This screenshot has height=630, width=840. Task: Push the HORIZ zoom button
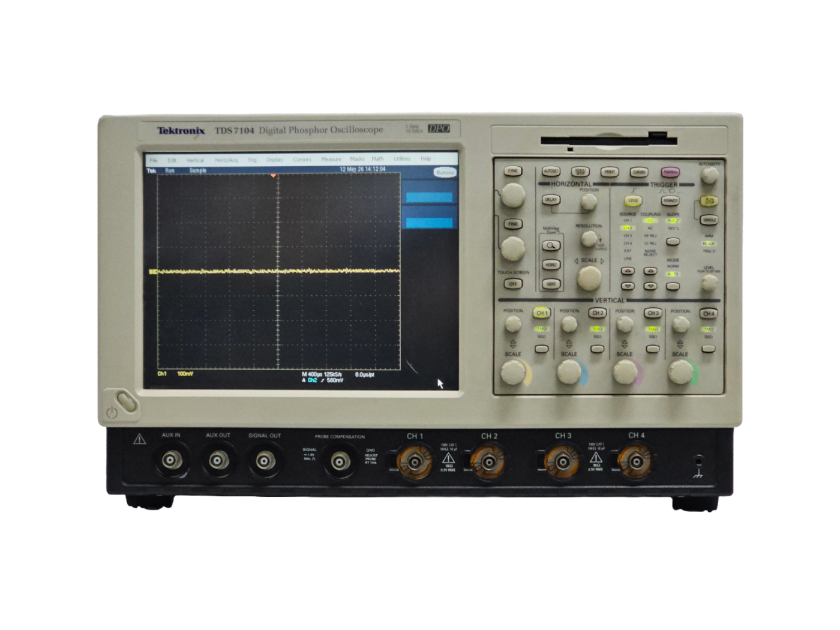[551, 265]
